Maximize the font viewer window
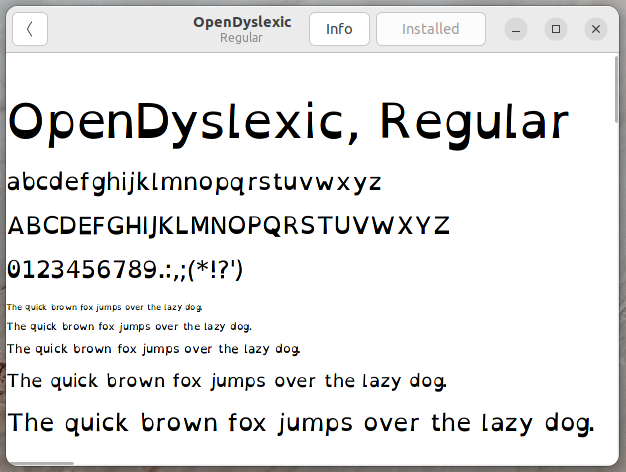The height and width of the screenshot is (472, 626). pyautogui.click(x=556, y=29)
